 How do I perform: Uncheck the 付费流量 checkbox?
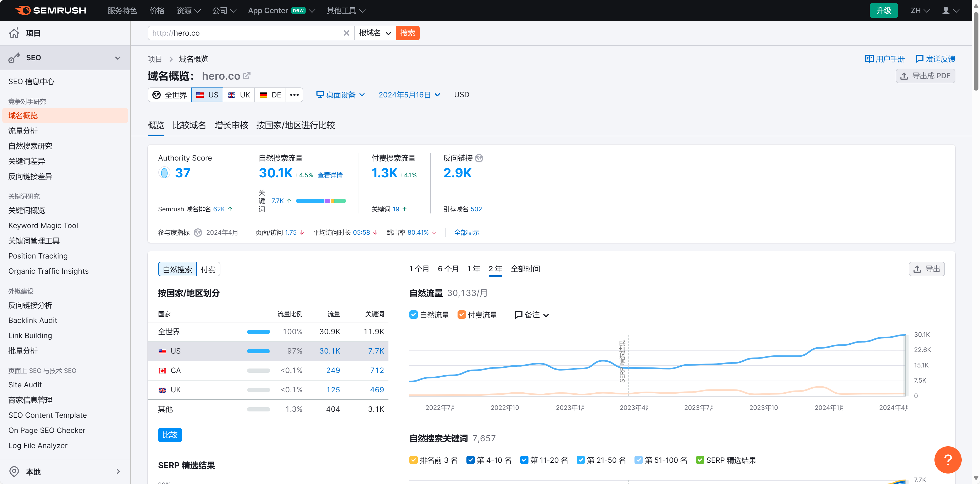(461, 315)
